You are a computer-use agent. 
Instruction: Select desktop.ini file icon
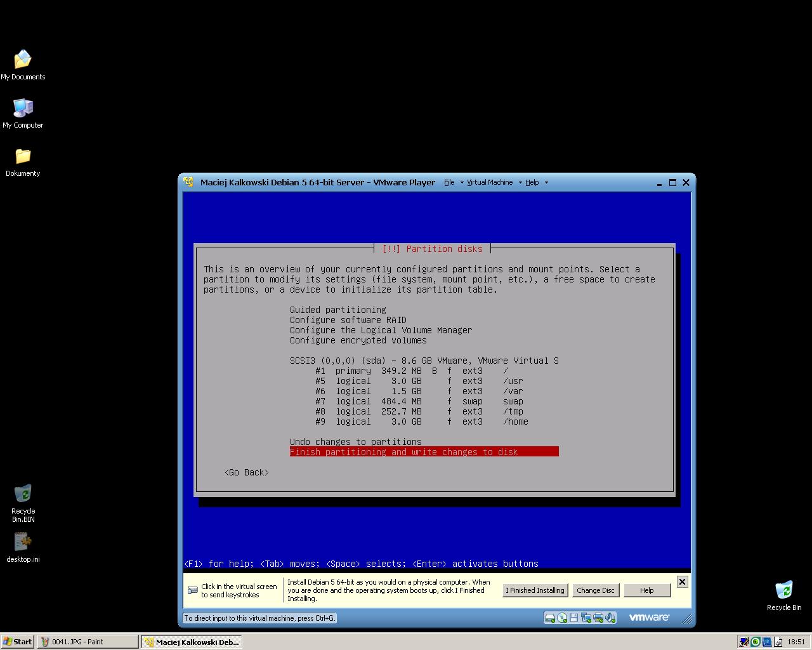[x=23, y=548]
